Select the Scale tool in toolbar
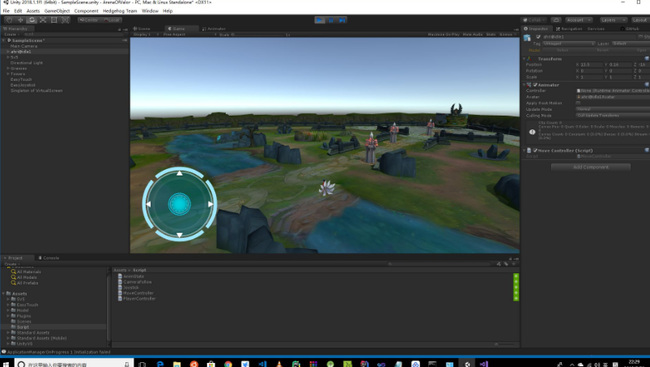This screenshot has height=367, width=650. coord(43,20)
